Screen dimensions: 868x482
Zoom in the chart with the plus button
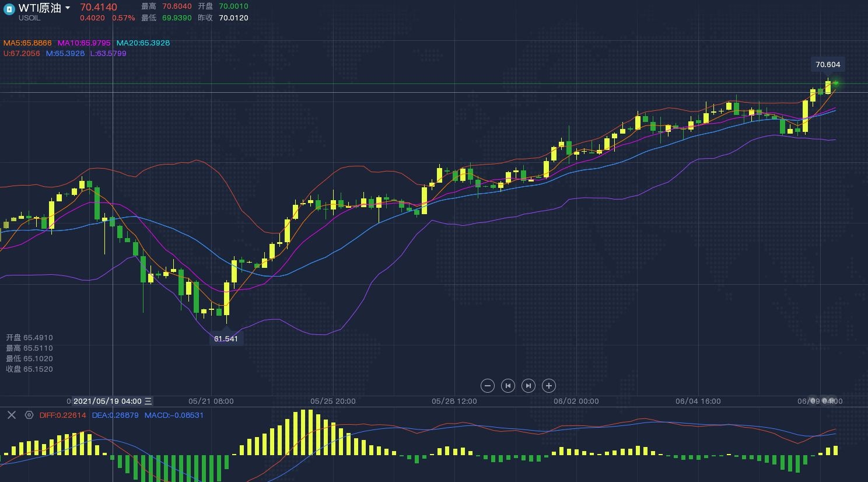click(x=548, y=386)
